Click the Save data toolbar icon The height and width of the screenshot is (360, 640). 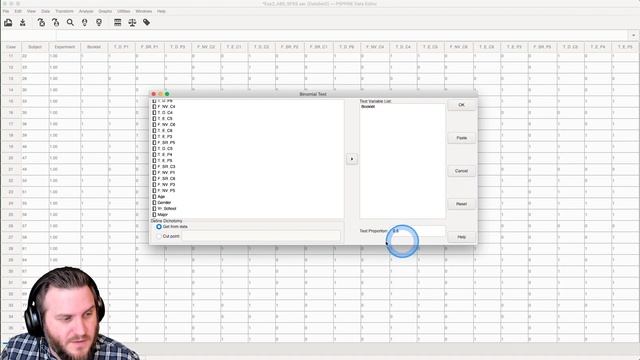(x=23, y=22)
